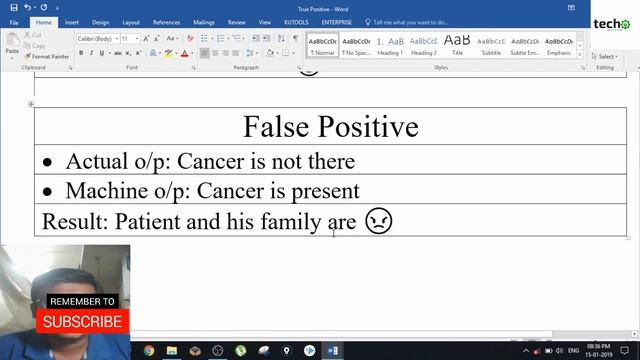Open Change Case dropdown
The width and height of the screenshot is (640, 360).
pyautogui.click(x=173, y=38)
